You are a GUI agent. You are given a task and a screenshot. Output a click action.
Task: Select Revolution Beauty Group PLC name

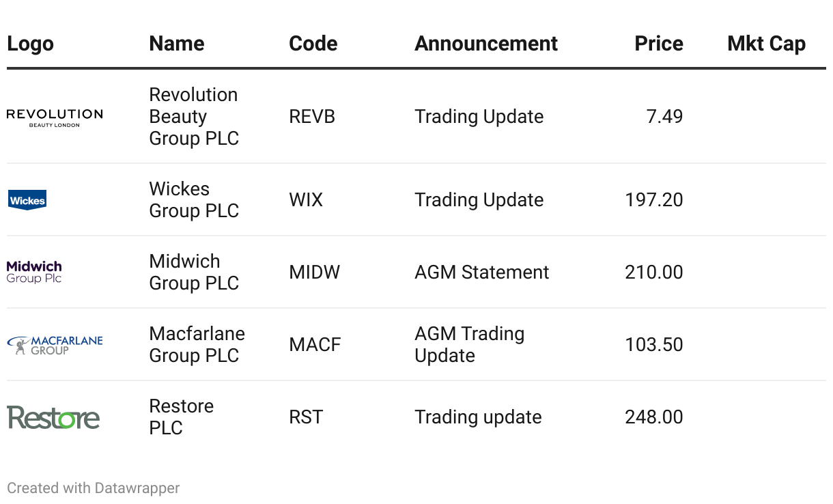click(x=193, y=117)
